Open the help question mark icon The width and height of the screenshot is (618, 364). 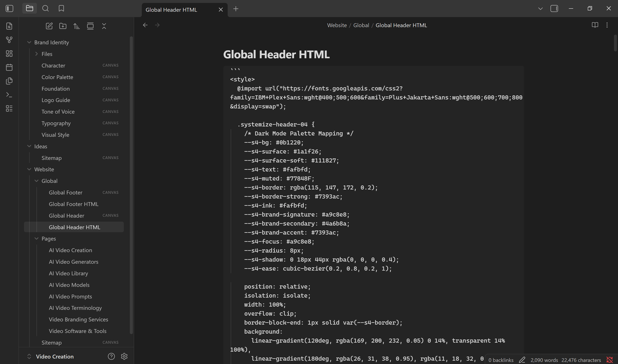pyautogui.click(x=111, y=357)
